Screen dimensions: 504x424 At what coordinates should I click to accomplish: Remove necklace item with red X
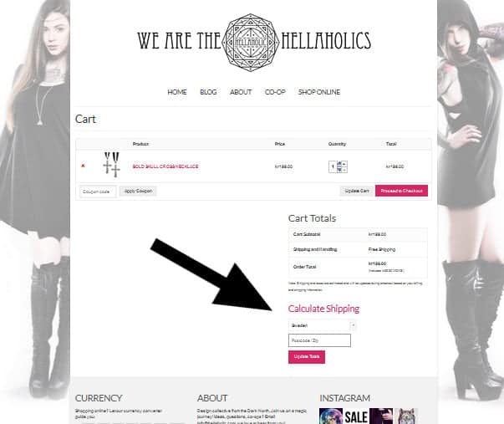83,166
